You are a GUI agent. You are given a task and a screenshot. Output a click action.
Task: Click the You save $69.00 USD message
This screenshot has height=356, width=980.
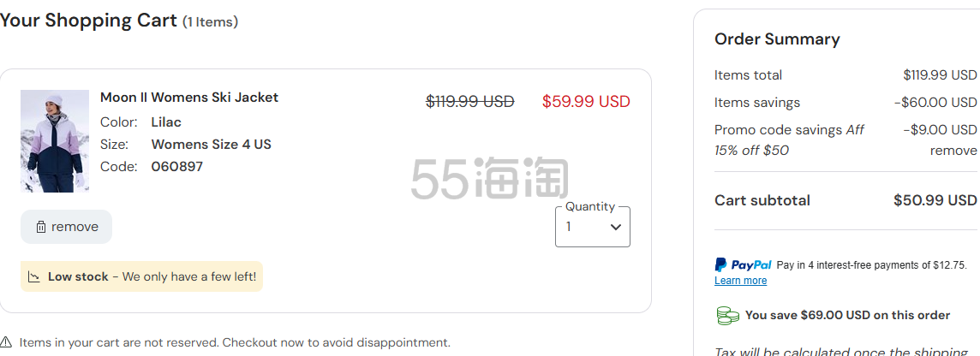point(847,316)
